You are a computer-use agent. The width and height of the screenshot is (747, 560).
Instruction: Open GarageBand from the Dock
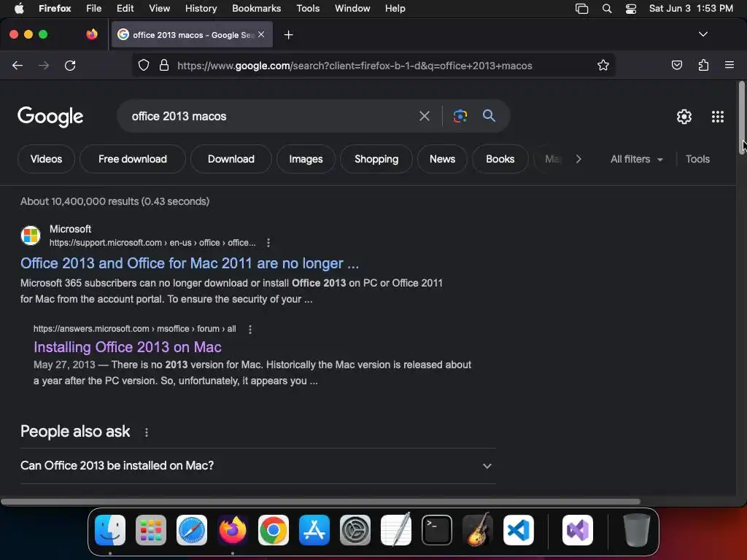point(478,530)
